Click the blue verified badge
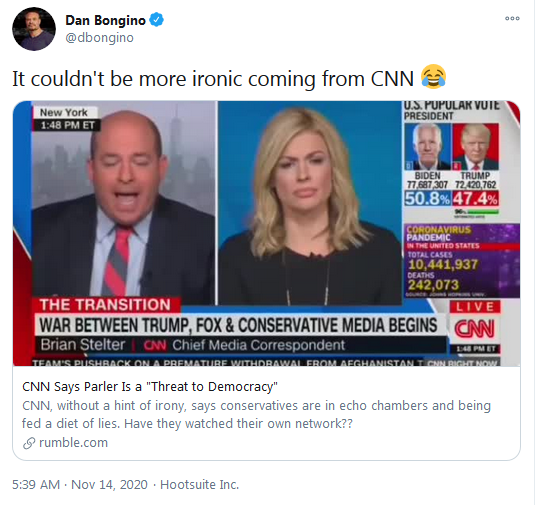 tap(157, 20)
